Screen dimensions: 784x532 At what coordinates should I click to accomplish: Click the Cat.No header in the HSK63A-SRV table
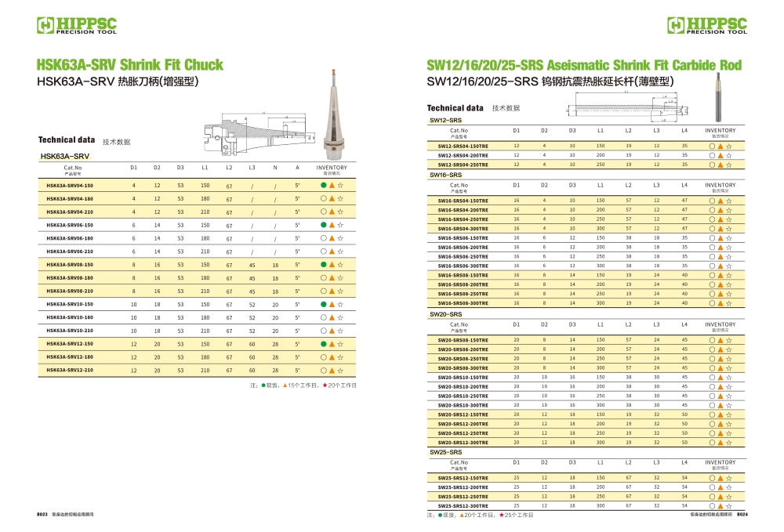pyautogui.click(x=72, y=168)
